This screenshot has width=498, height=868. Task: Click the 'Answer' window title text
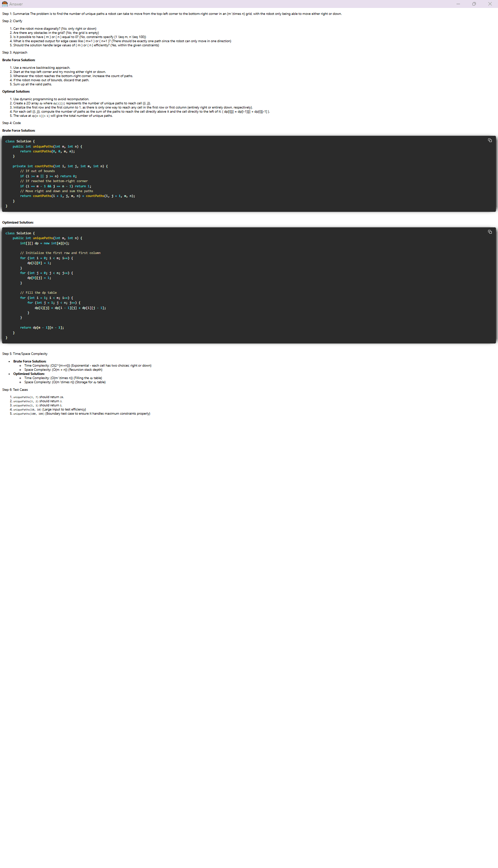[x=16, y=4]
